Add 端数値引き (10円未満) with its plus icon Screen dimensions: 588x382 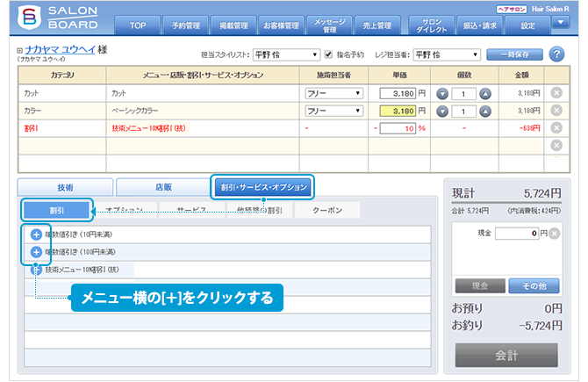36,234
